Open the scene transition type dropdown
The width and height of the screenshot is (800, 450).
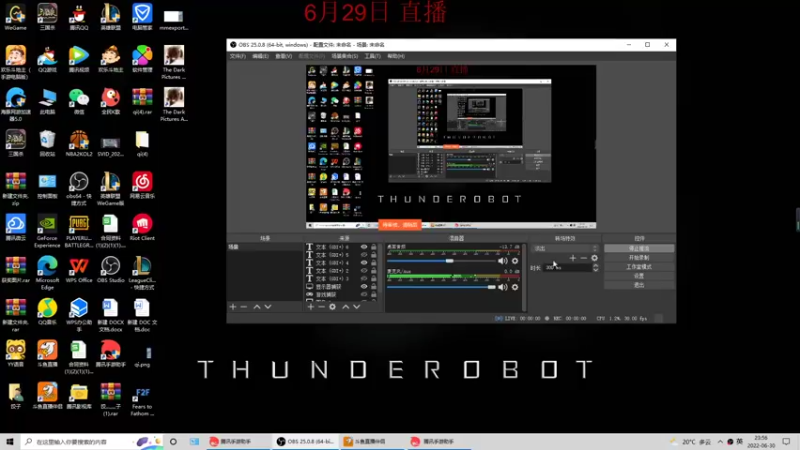[x=564, y=248]
